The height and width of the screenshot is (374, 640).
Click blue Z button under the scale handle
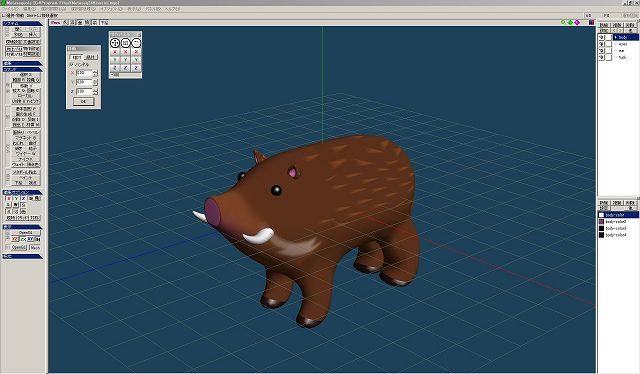[126, 68]
